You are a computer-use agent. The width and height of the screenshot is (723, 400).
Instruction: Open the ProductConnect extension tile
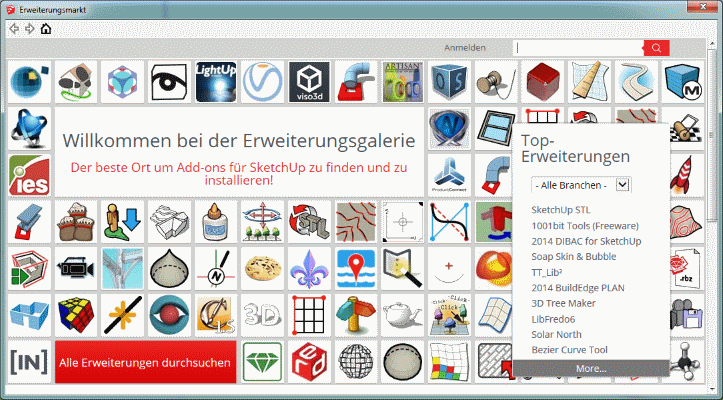click(450, 175)
